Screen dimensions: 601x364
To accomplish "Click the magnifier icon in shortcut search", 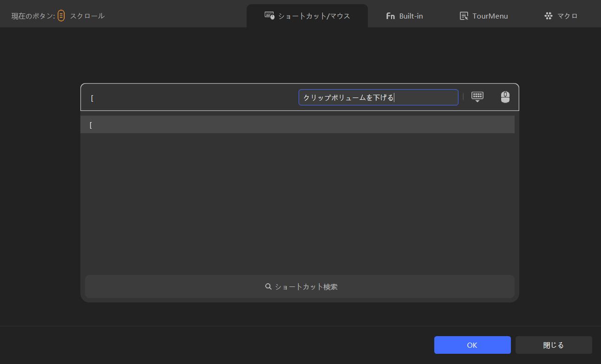I will 268,286.
